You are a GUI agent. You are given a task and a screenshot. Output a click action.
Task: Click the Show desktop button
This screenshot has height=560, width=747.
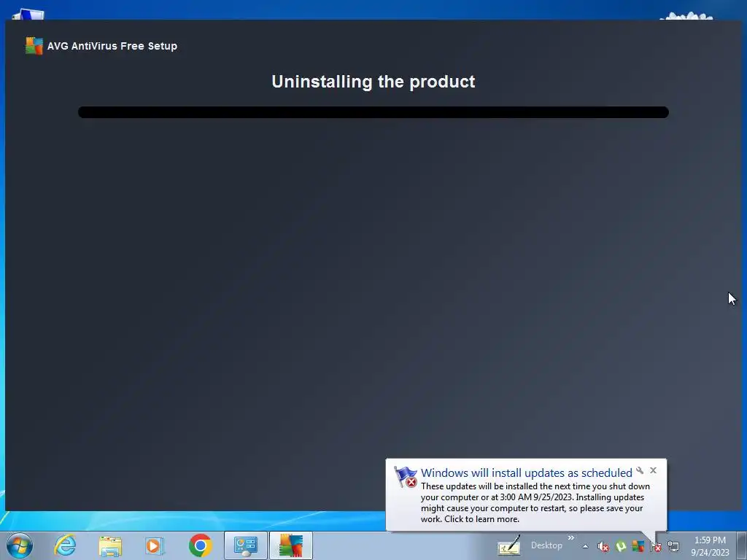742,545
